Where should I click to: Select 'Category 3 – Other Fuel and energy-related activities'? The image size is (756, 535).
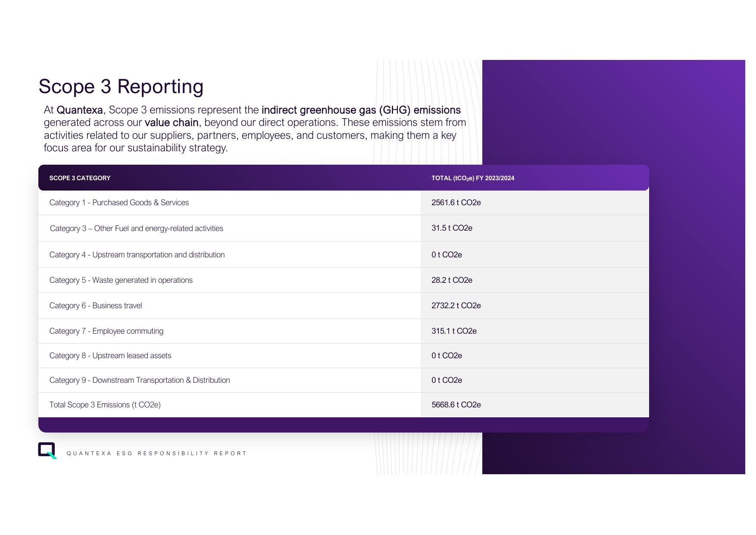tap(137, 228)
